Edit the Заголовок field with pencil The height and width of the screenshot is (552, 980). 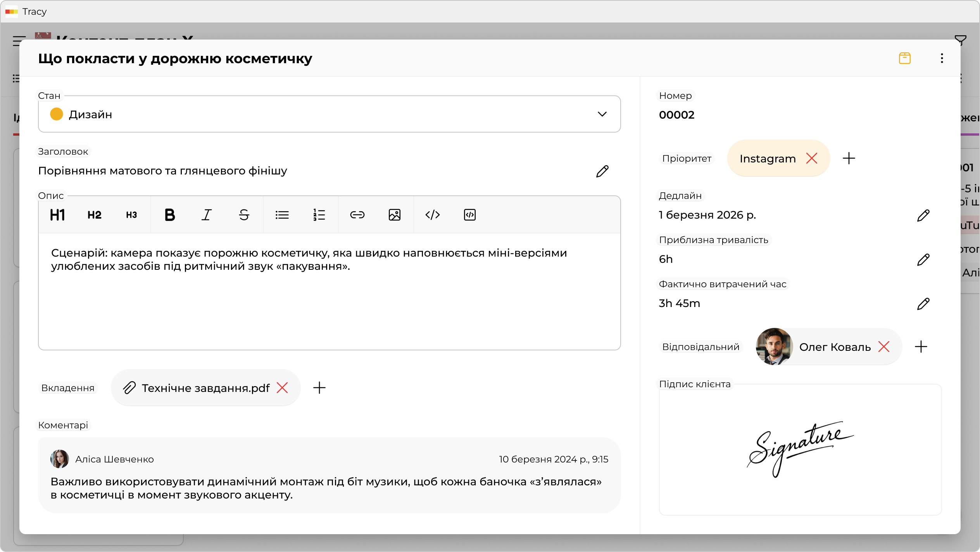click(x=602, y=171)
